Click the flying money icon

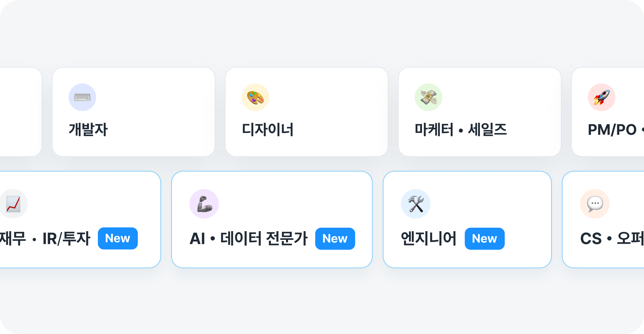coord(428,97)
